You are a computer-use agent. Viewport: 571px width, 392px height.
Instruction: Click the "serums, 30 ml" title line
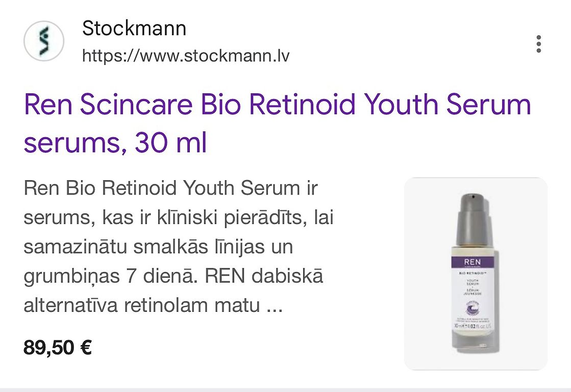pyautogui.click(x=115, y=142)
